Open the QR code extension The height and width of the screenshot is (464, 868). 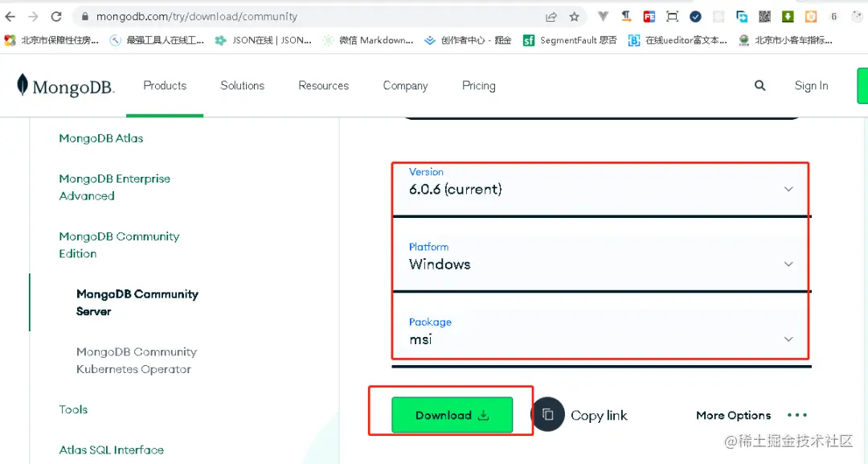click(x=764, y=17)
